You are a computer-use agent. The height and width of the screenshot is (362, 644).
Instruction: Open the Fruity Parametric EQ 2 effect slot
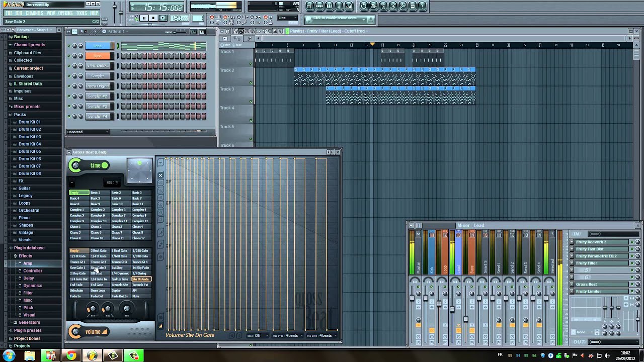(602, 256)
